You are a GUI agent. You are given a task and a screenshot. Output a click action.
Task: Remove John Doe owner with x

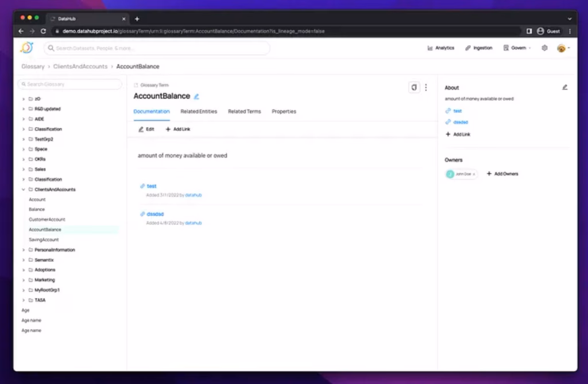tap(474, 174)
